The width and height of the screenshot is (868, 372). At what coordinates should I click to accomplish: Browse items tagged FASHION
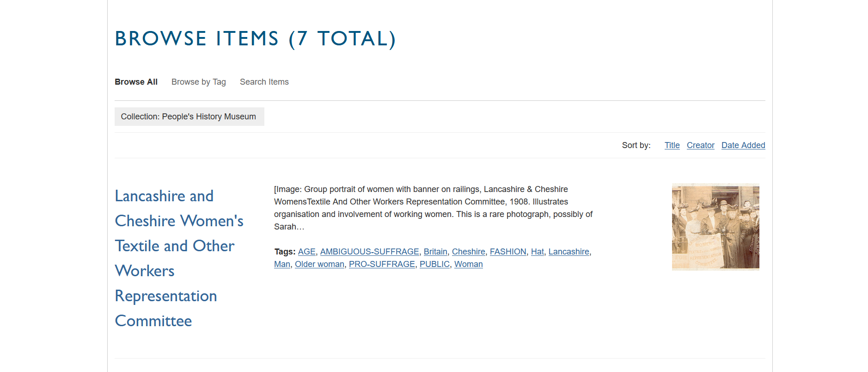pos(507,252)
